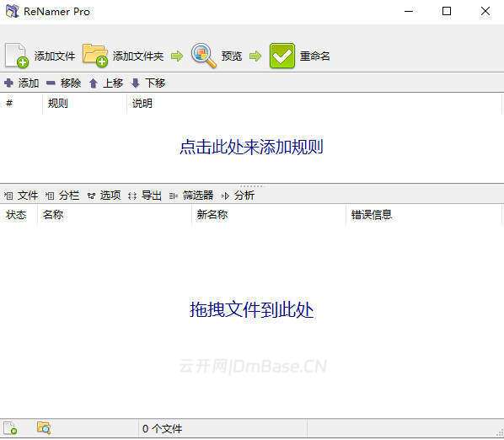Click the 错误信息 column header
The image size is (504, 440).
[x=424, y=214]
